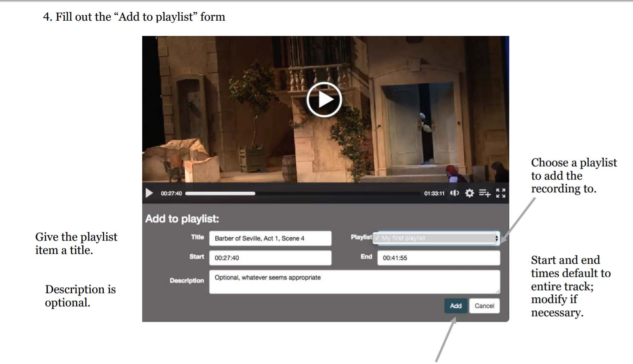This screenshot has width=633, height=364.
Task: Click the video progress bar
Action: pos(303,193)
